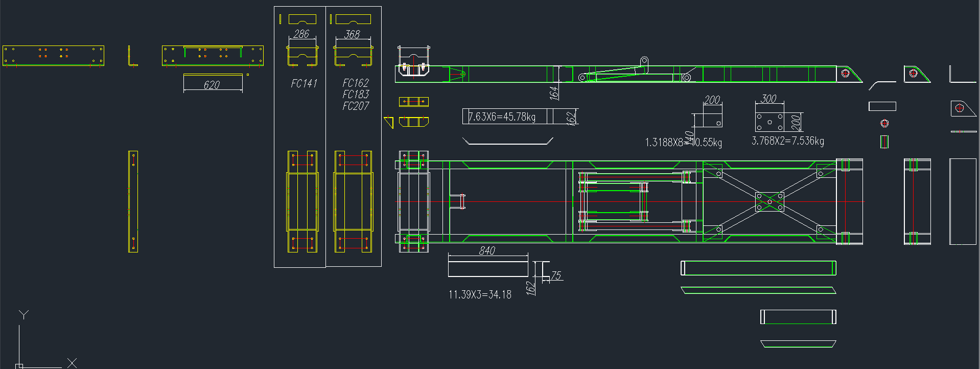The width and height of the screenshot is (980, 369).
Task: Click the 164 vertical dimension text
Action: [x=553, y=93]
